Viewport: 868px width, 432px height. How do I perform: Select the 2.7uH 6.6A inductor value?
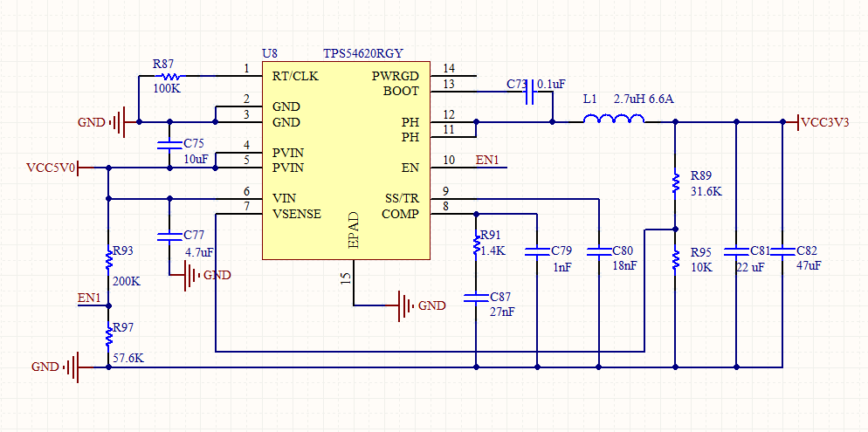click(644, 99)
